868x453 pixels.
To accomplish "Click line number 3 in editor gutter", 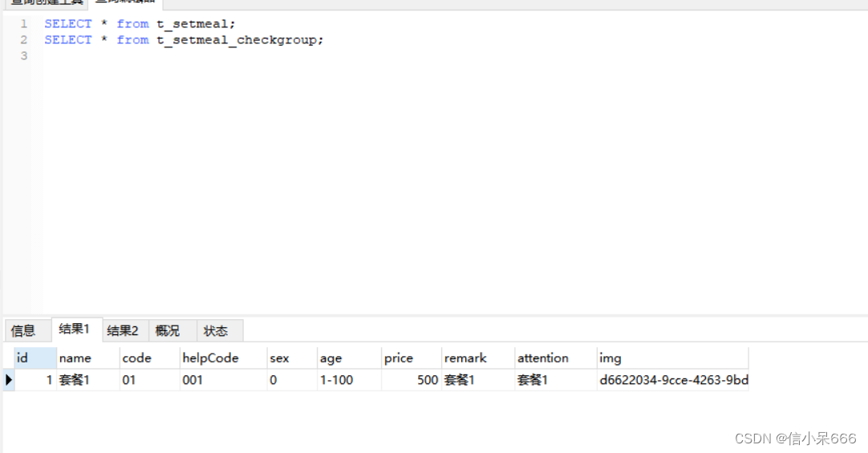I will (24, 55).
